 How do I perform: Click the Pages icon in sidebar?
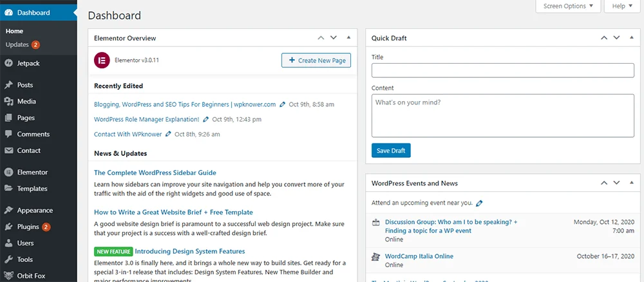(8, 118)
